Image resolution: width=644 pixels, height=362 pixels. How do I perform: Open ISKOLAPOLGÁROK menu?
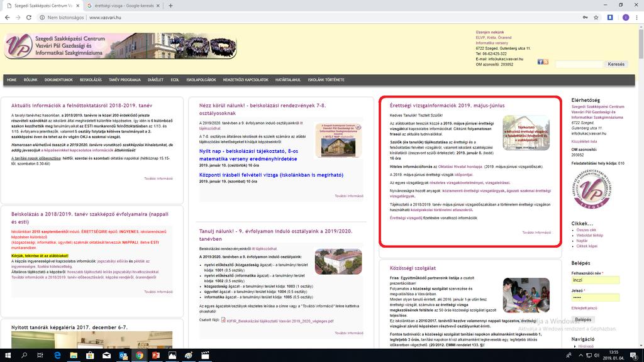coord(201,80)
